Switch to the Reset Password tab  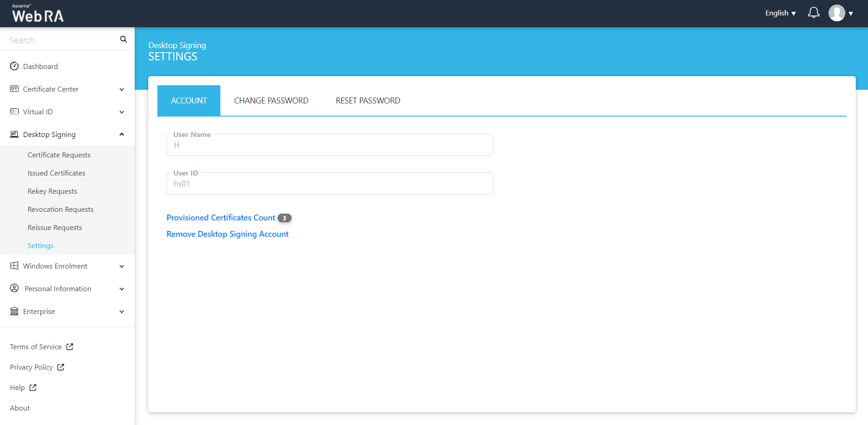(x=368, y=101)
